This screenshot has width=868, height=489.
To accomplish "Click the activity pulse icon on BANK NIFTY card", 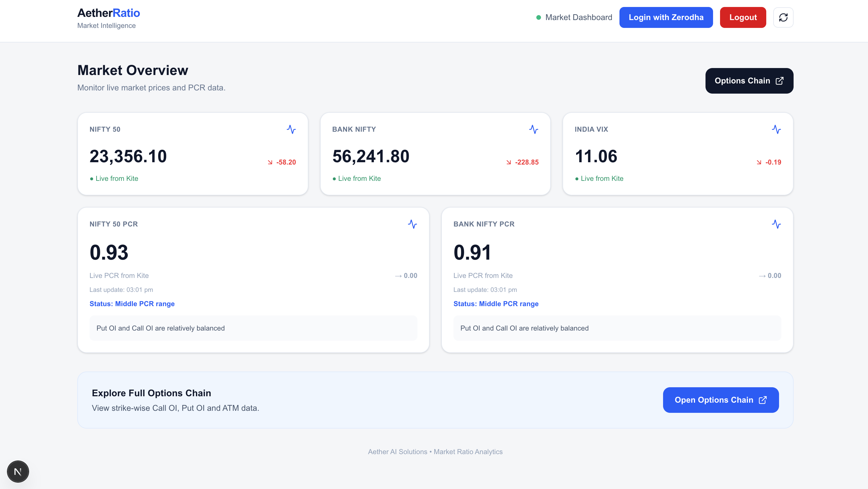I will pos(533,129).
